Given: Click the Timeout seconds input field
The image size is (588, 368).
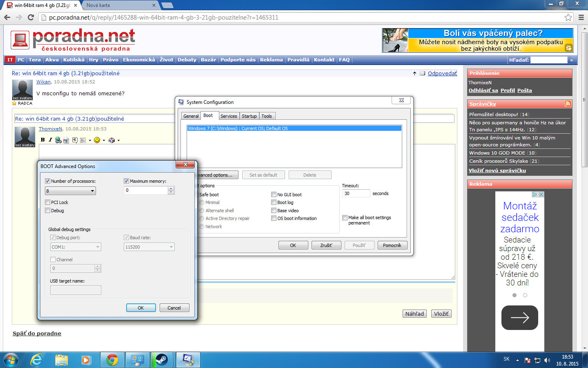Looking at the screenshot, I should coord(356,193).
